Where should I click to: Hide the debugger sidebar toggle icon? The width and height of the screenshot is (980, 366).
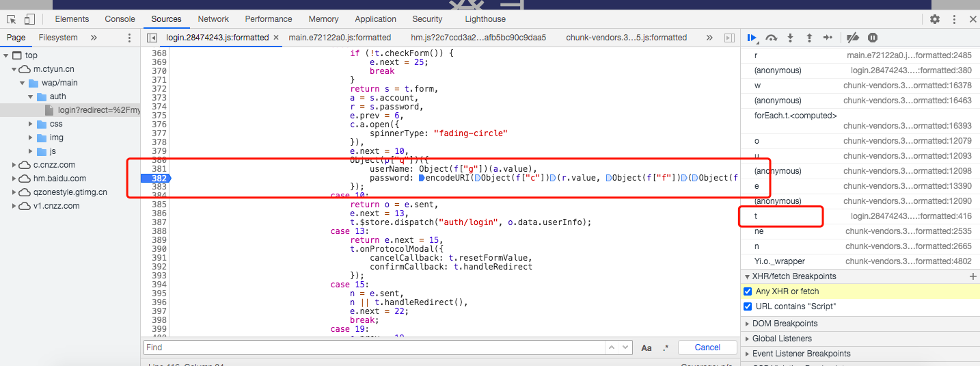pos(729,38)
